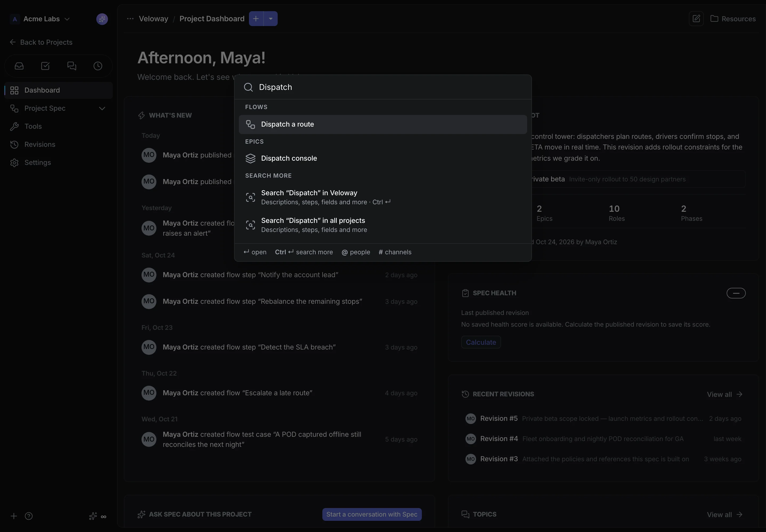This screenshot has height=532, width=766.
Task: Click the Spec Health collapse minus icon
Action: coord(736,293)
